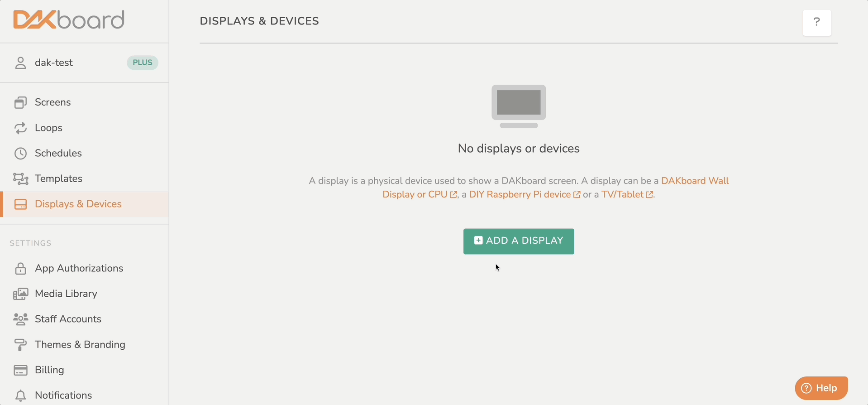Open the Screens section
The image size is (868, 405).
[x=53, y=102]
